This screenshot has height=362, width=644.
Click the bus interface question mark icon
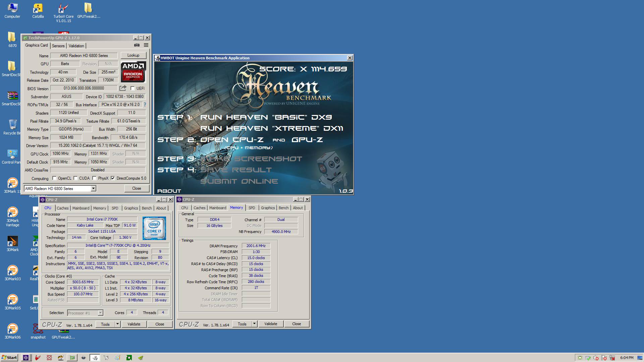click(145, 105)
